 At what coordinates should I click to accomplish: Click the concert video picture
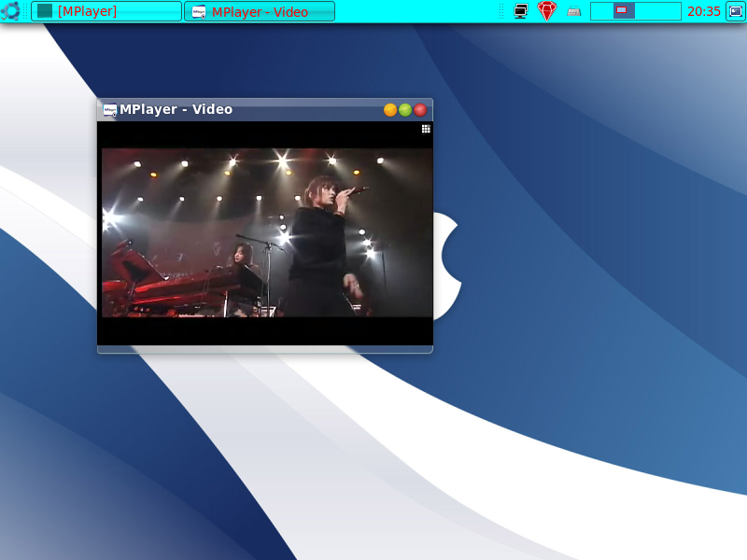coord(267,232)
